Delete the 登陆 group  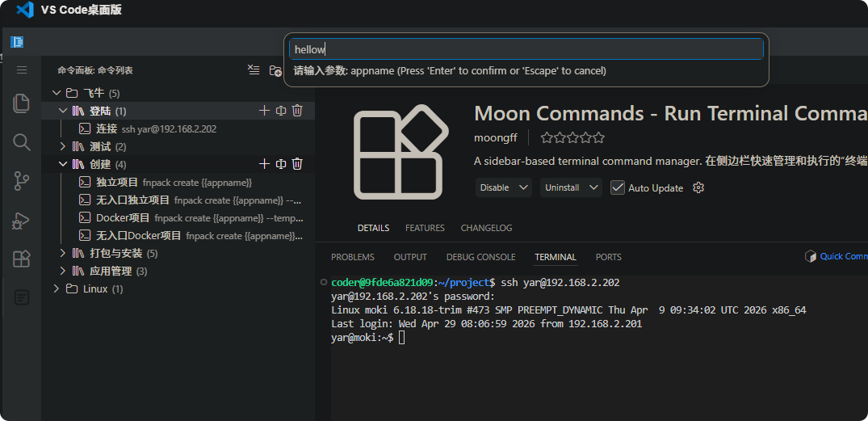pyautogui.click(x=297, y=111)
